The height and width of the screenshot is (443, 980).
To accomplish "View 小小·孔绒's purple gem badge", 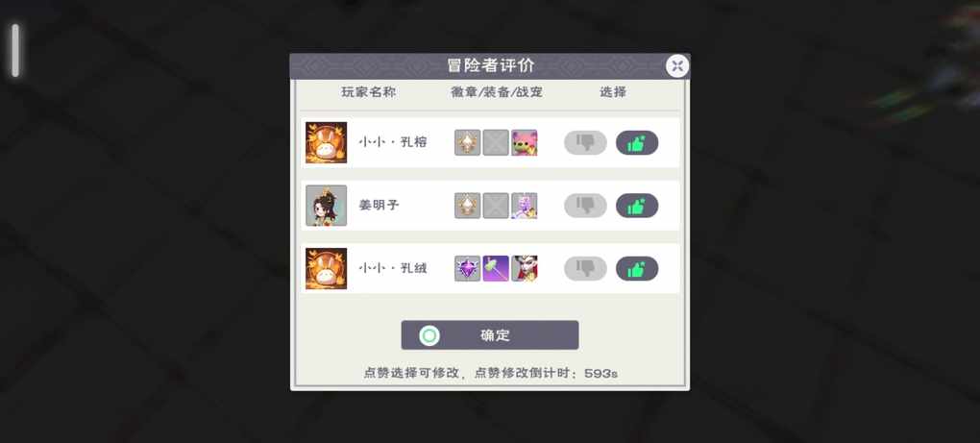I will click(468, 269).
